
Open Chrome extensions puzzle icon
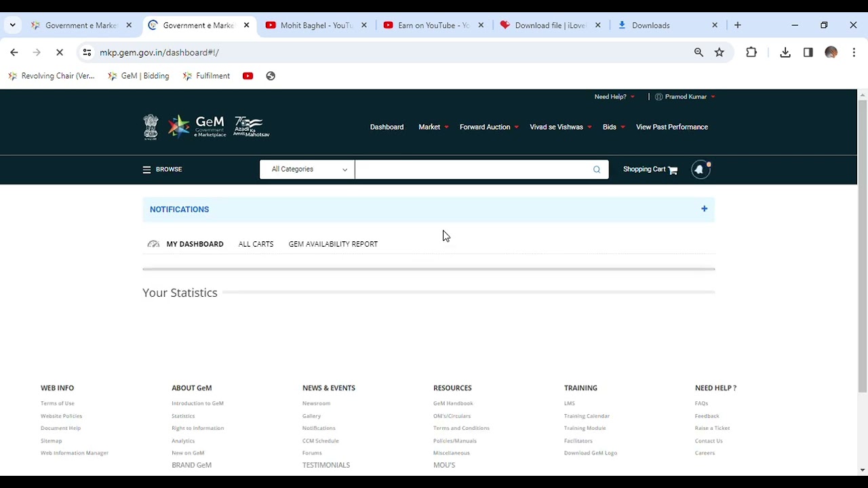click(x=751, y=52)
